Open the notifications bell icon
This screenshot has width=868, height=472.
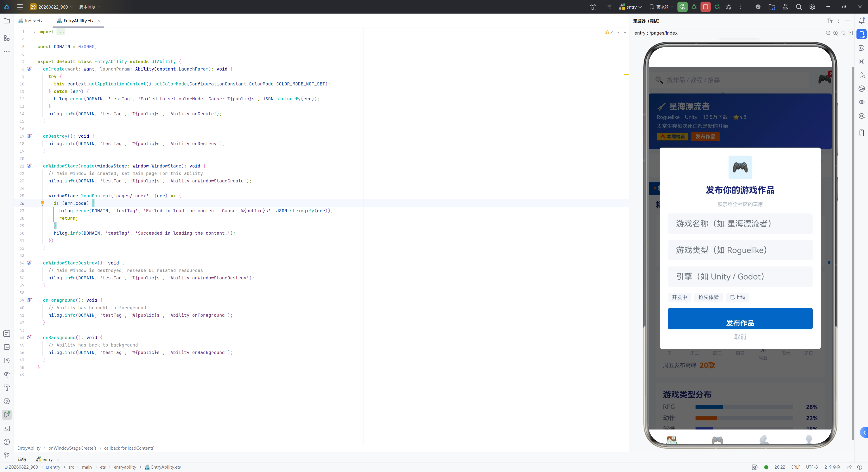862,21
